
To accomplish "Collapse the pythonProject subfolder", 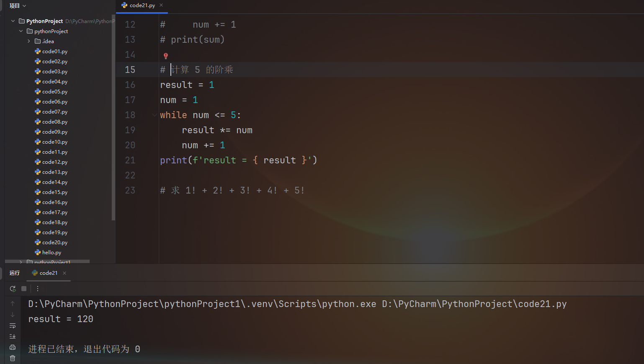I will click(21, 31).
